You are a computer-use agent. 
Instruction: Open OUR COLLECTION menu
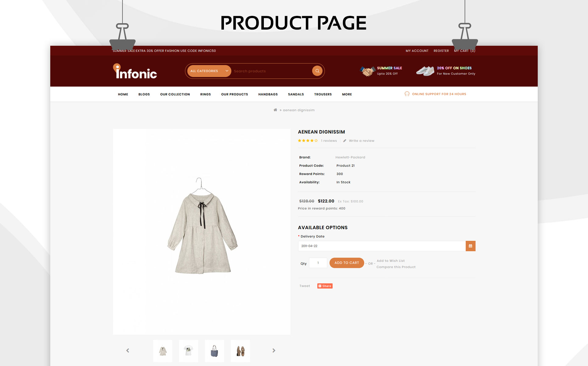click(175, 94)
